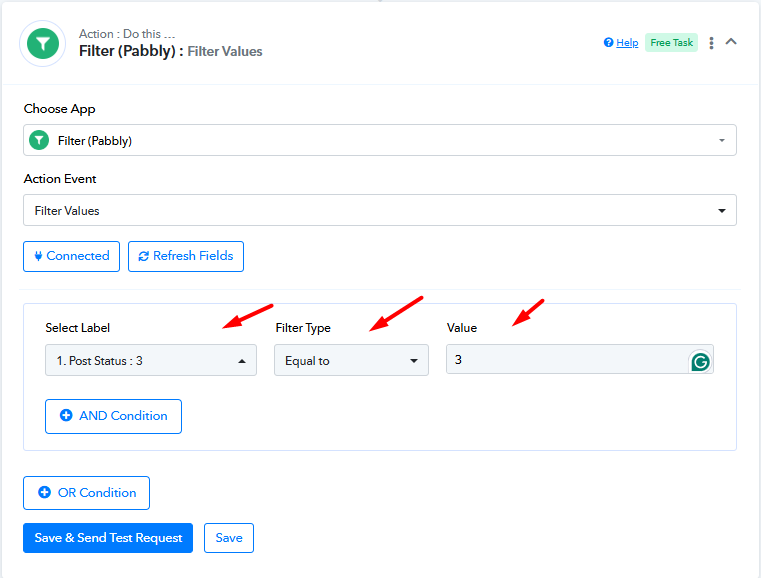The image size is (761, 578).
Task: Open the Action Event Filter Values dropdown
Action: pyautogui.click(x=380, y=210)
